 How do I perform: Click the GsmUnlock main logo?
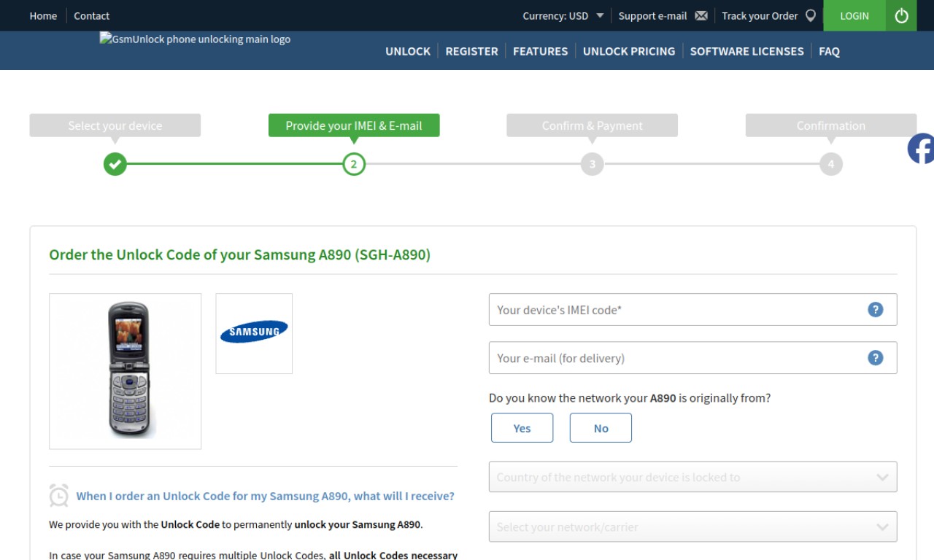196,39
